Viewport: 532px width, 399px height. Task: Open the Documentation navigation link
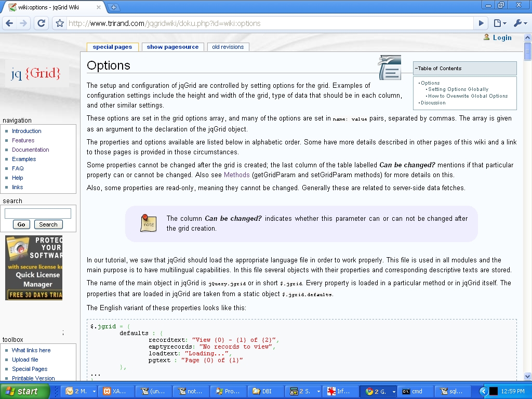coord(31,150)
